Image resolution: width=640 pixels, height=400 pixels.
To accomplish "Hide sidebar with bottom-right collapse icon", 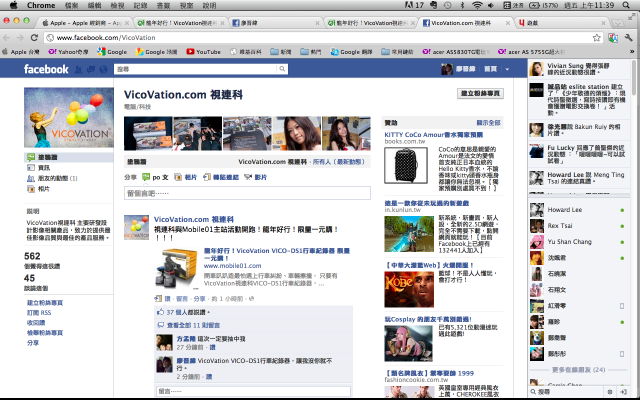I will (x=623, y=392).
